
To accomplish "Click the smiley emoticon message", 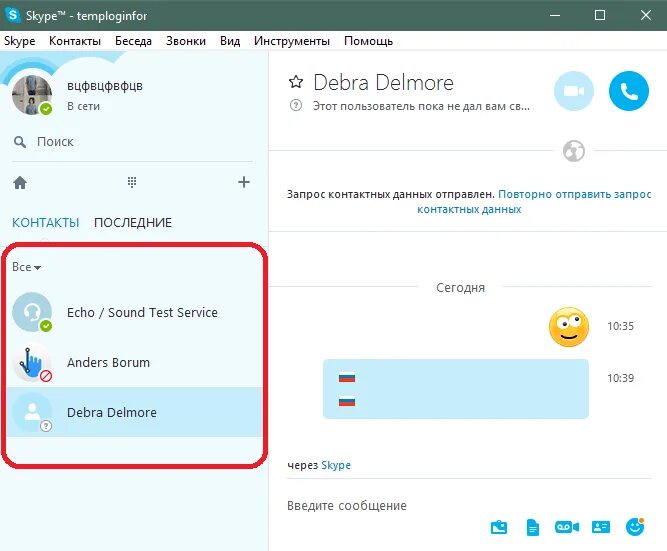I will click(x=569, y=327).
